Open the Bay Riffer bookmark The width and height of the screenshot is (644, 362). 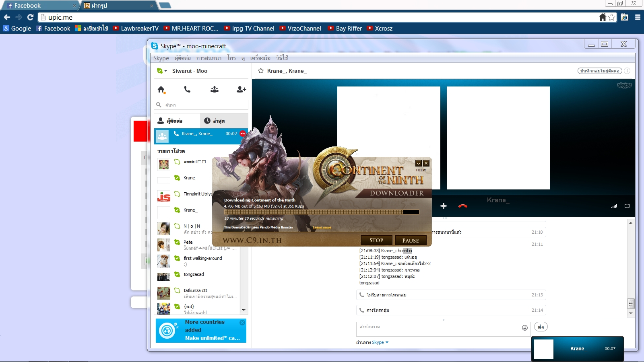pos(345,29)
